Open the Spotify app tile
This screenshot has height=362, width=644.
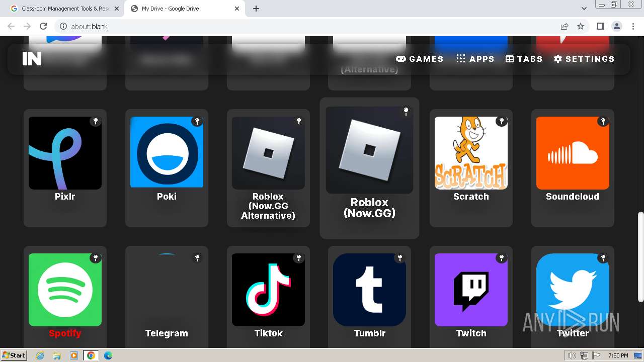[65, 297]
